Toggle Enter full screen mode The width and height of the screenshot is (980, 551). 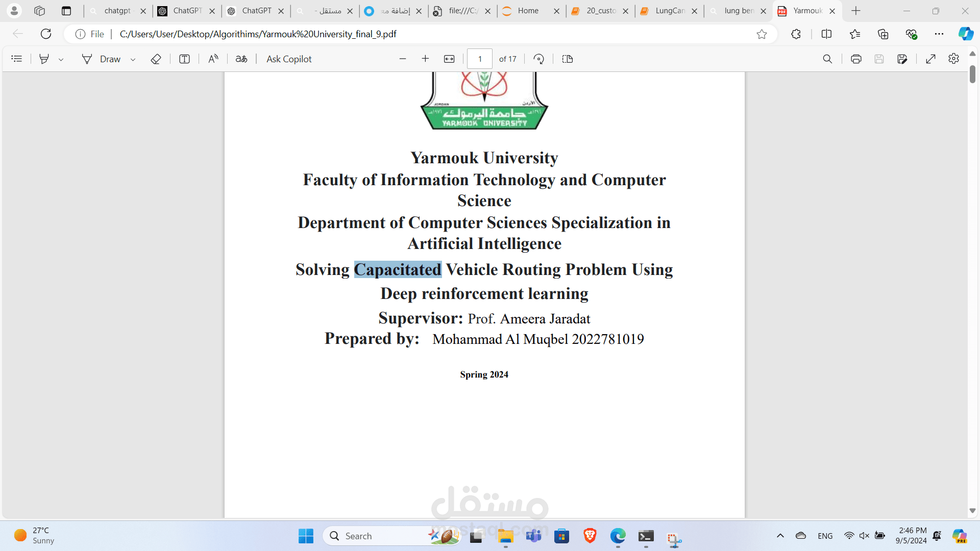(930, 59)
